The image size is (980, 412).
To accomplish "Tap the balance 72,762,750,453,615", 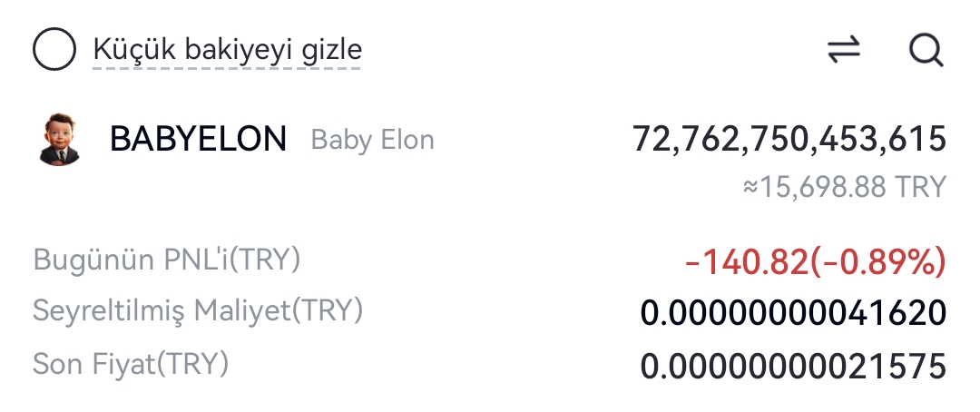I will pos(789,139).
